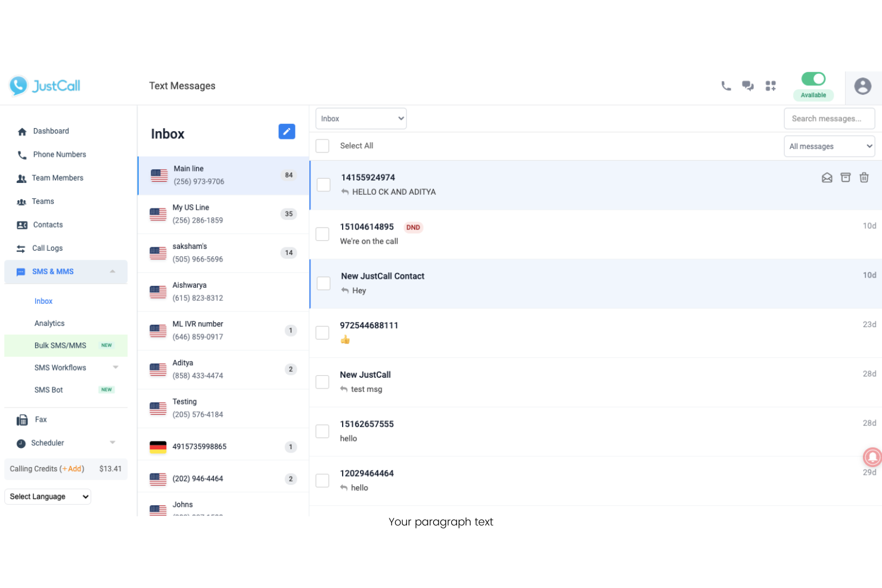Click the red notification bell icon
The image size is (882, 588).
pyautogui.click(x=872, y=457)
